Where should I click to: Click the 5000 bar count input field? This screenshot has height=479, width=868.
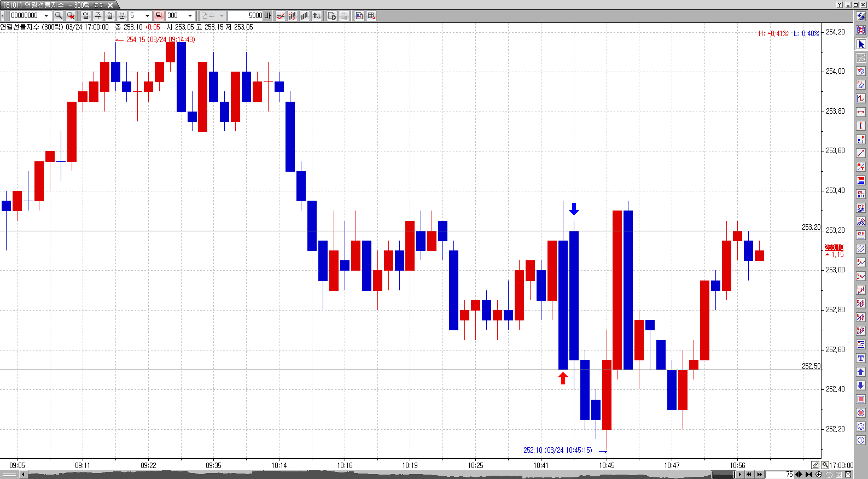point(246,16)
